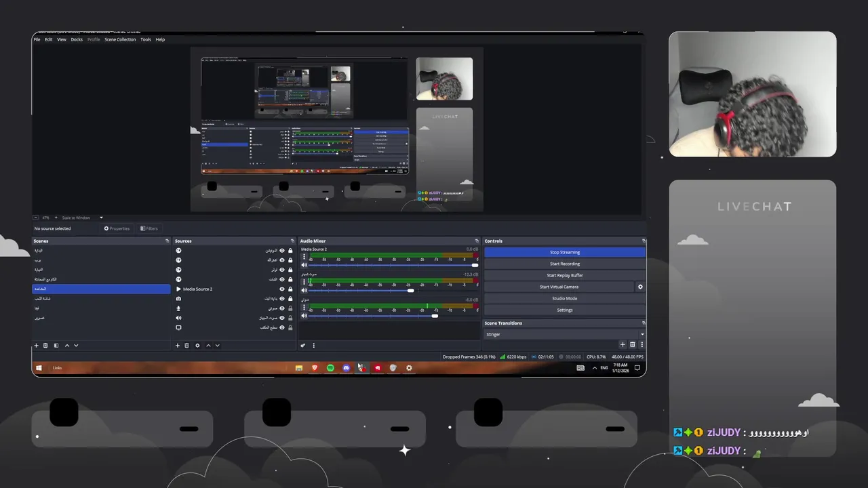Pop out the Audio Mixer dock
This screenshot has height=488, width=868.
(477, 241)
